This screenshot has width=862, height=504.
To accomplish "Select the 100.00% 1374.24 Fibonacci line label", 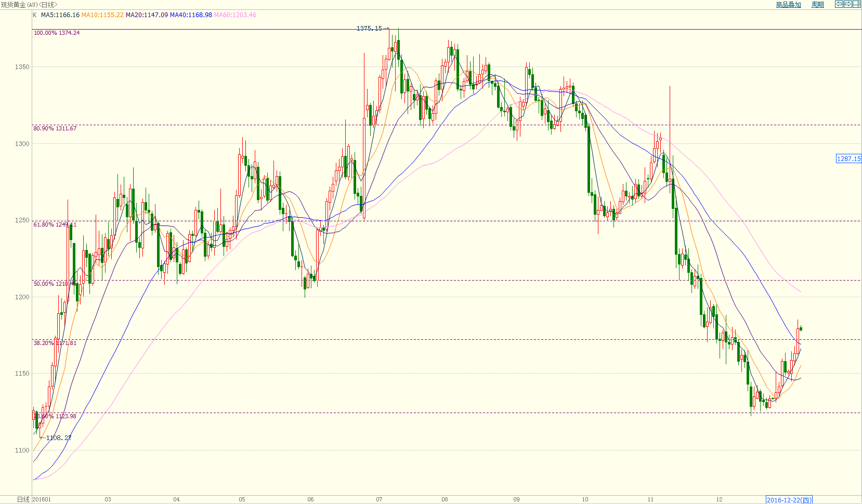I will [57, 33].
